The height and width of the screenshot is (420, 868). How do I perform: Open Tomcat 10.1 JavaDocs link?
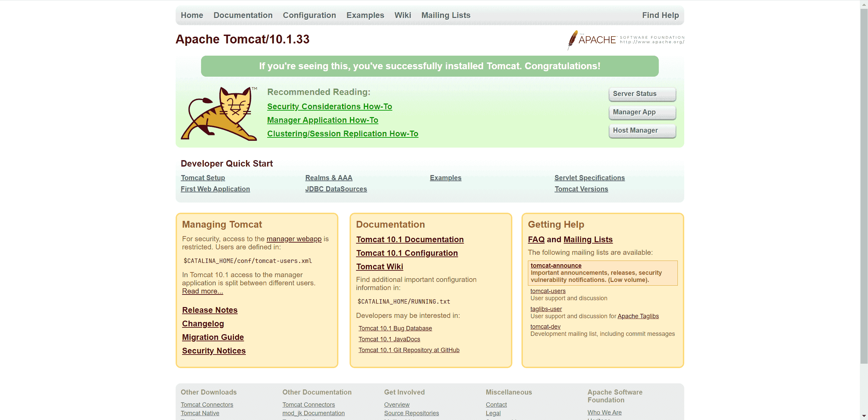tap(389, 339)
